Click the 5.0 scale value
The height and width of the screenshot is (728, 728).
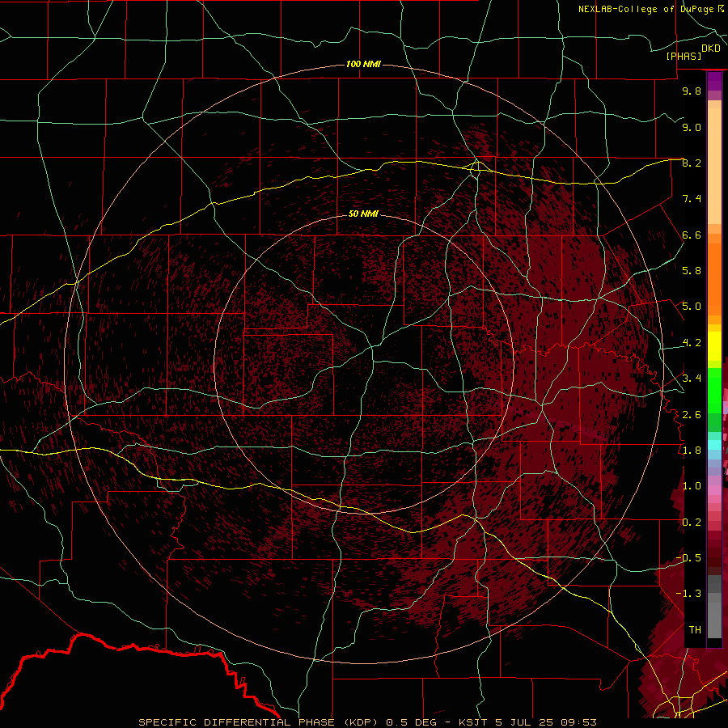pos(692,307)
